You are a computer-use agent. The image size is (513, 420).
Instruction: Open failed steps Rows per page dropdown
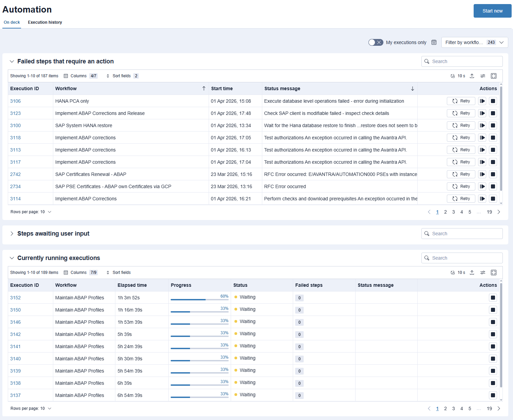click(31, 212)
